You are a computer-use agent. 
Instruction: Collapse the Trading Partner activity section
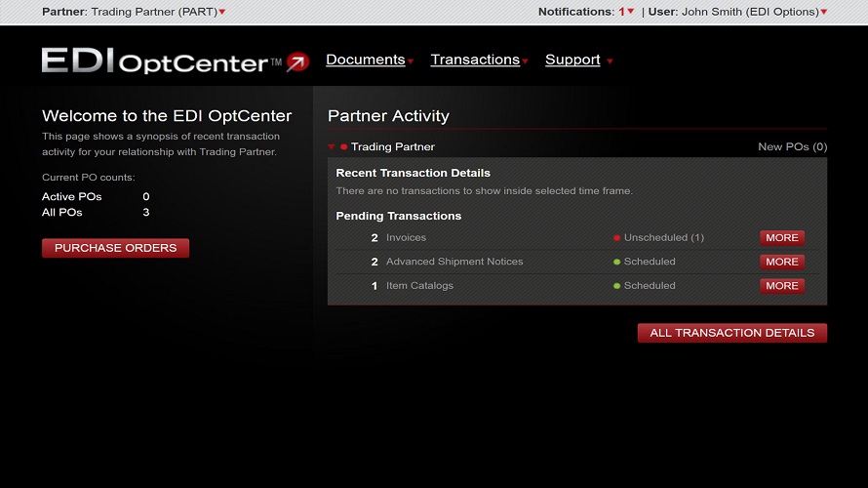(332, 147)
